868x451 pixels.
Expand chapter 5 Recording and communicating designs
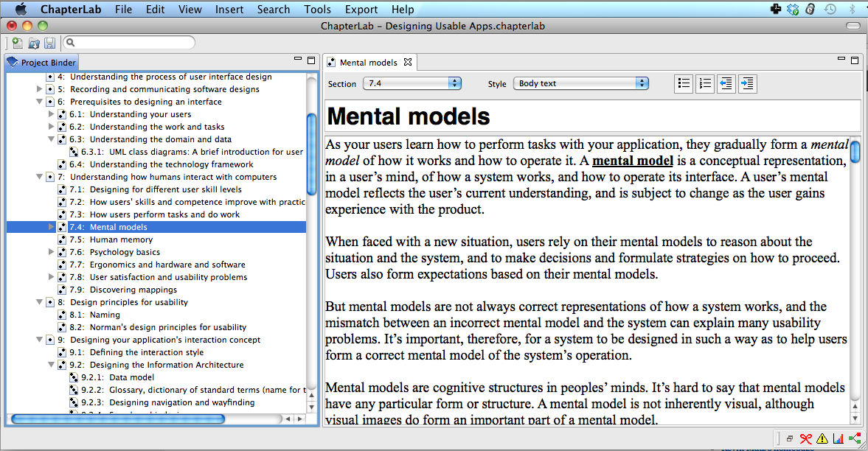40,89
